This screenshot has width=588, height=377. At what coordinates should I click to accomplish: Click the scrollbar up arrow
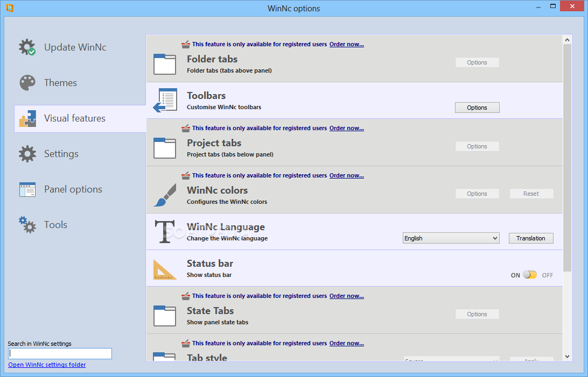pos(567,40)
